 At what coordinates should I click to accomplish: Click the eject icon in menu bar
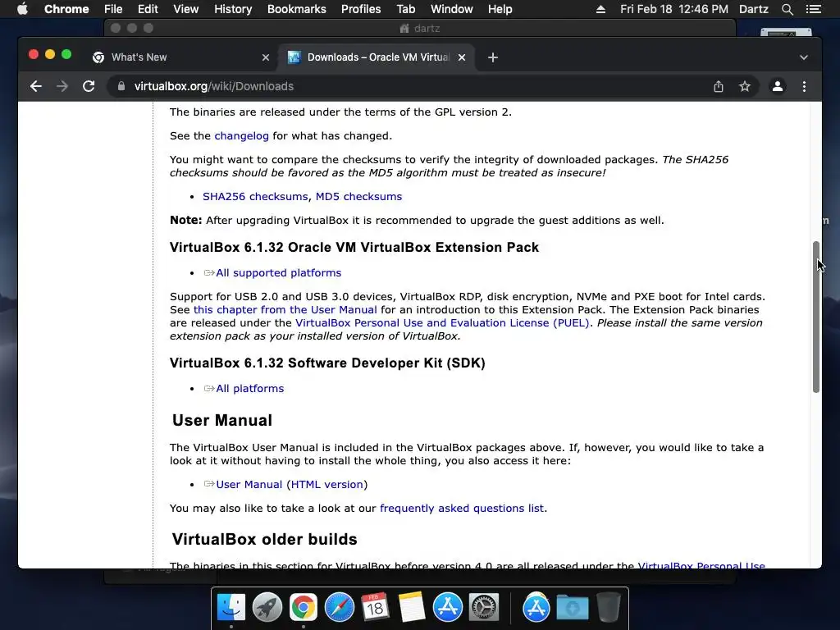click(600, 9)
